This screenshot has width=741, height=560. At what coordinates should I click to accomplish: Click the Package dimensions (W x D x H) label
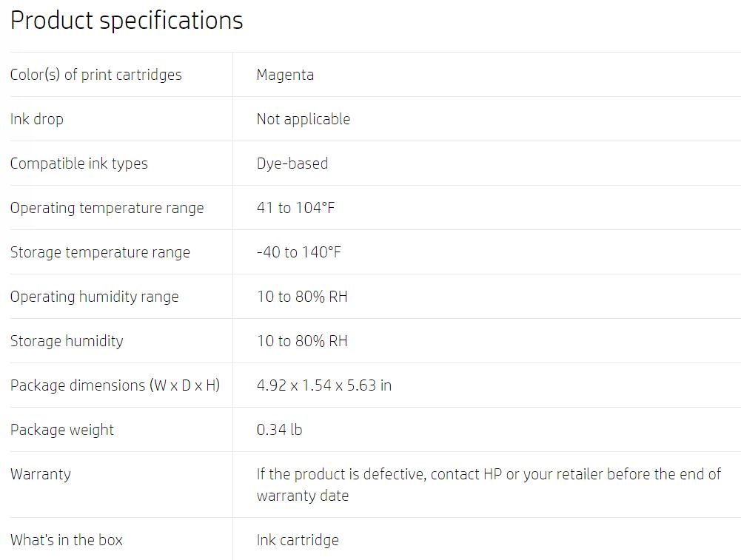[x=115, y=385]
